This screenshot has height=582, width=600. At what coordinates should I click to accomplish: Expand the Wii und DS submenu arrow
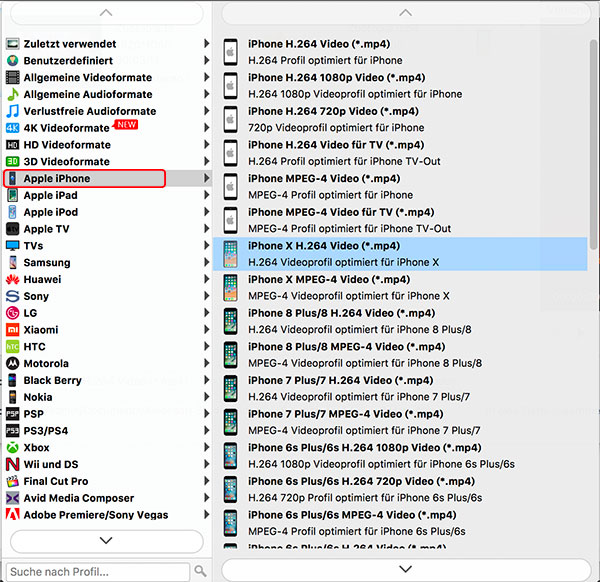pos(207,464)
